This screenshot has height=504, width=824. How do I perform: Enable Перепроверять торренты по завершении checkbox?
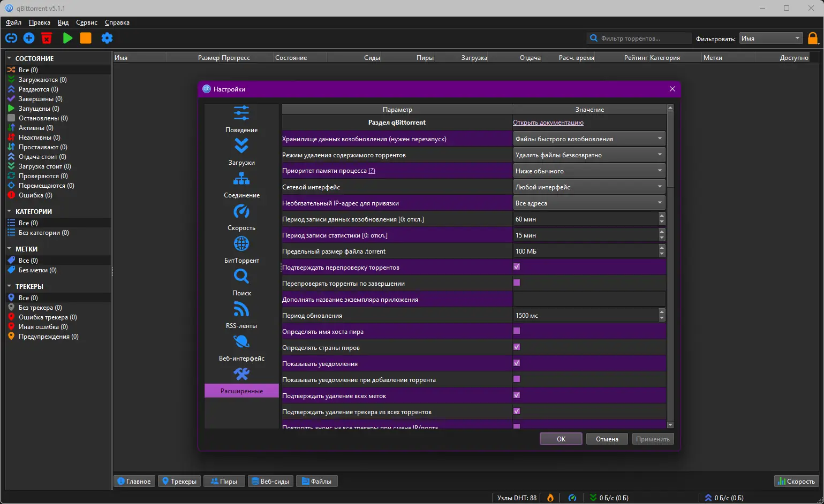point(517,282)
